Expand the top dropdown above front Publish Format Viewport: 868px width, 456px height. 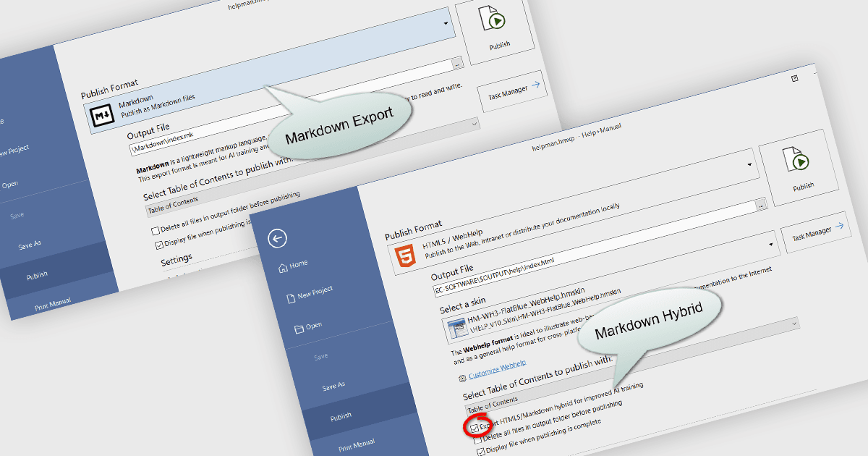pyautogui.click(x=749, y=164)
